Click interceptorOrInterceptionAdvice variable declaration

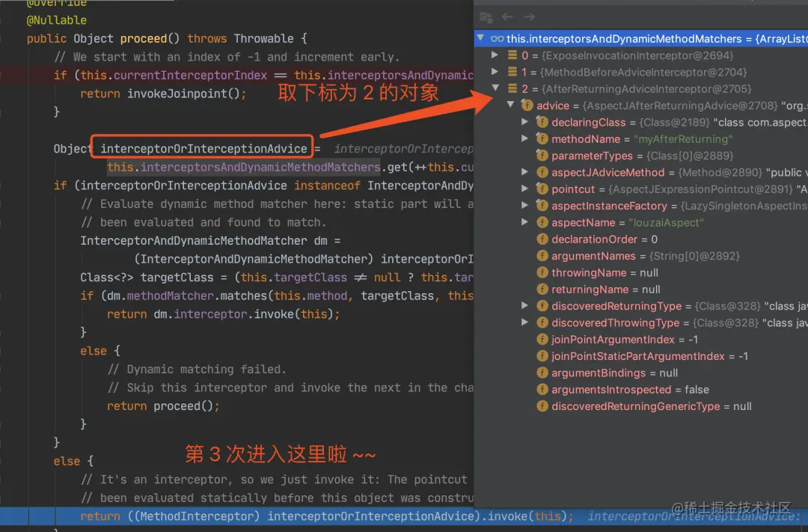click(203, 148)
